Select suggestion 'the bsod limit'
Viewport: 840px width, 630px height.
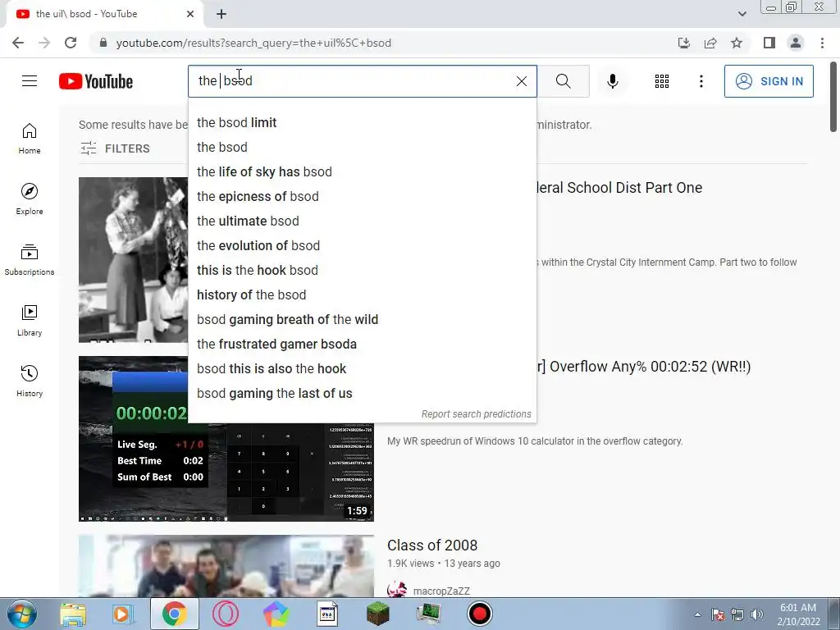point(362,123)
